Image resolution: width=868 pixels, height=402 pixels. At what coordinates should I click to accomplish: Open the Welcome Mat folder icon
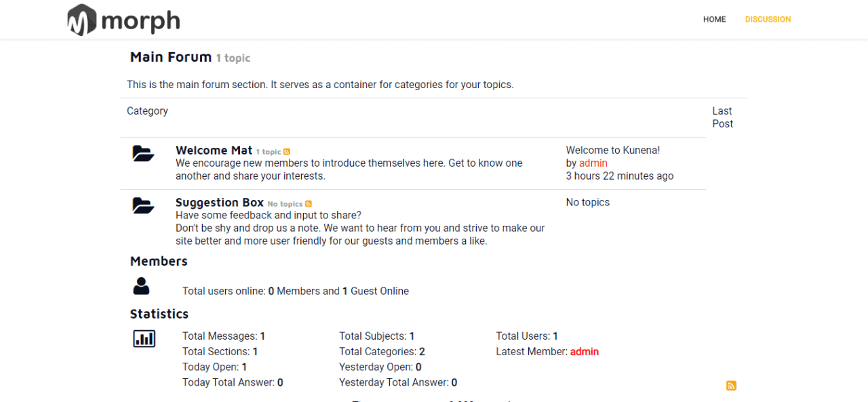pos(143,153)
